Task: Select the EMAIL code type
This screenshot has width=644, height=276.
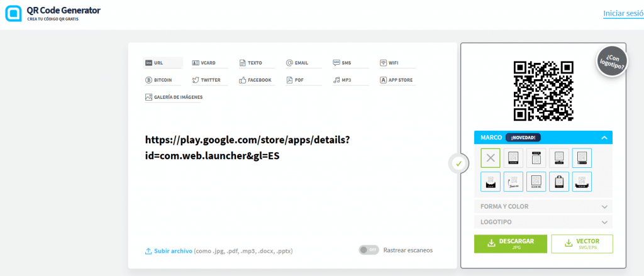Action: pyautogui.click(x=304, y=63)
